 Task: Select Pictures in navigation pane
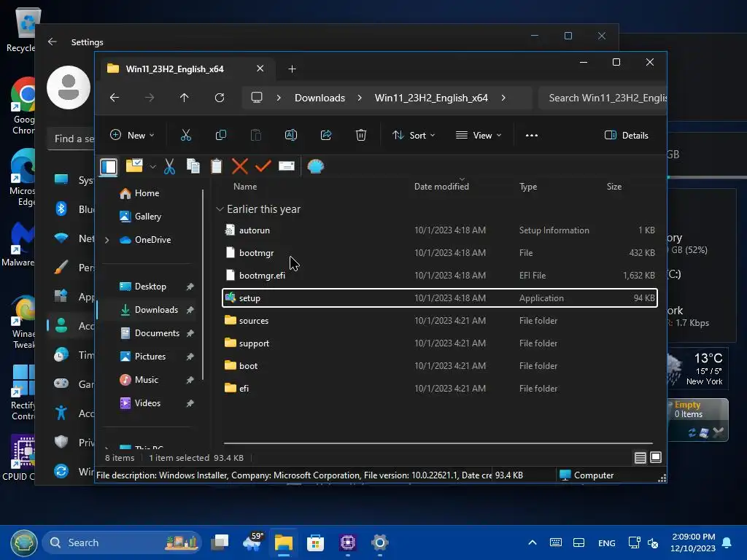(x=150, y=356)
